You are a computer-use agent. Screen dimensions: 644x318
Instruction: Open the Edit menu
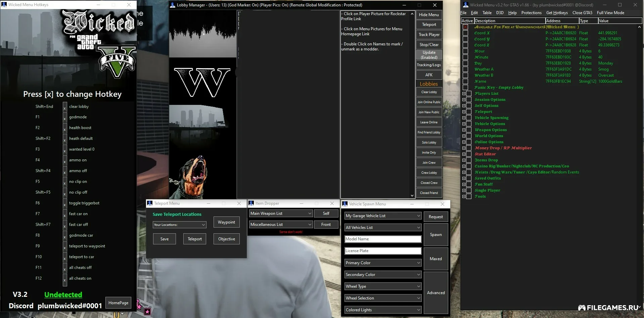(474, 13)
